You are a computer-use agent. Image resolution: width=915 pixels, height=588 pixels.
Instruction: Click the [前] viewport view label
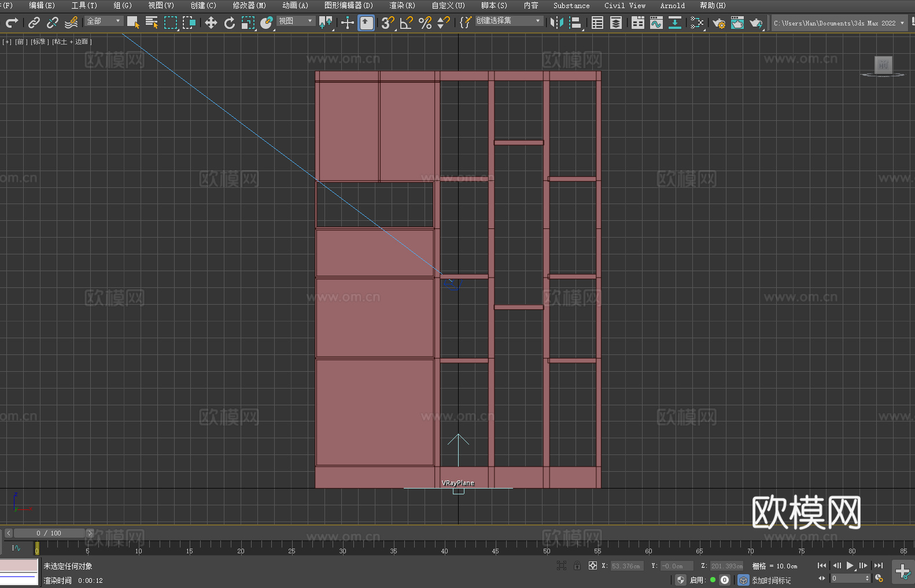tap(21, 42)
